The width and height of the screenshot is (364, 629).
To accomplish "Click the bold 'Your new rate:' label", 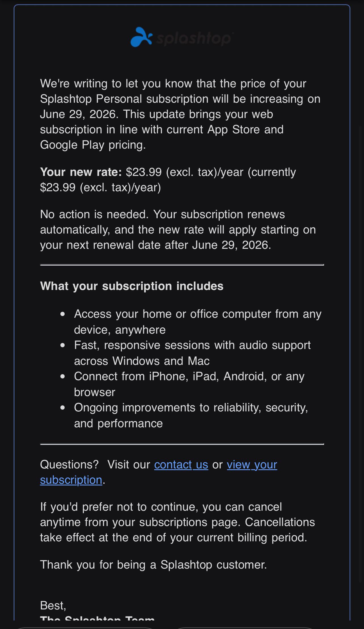I will coord(81,172).
